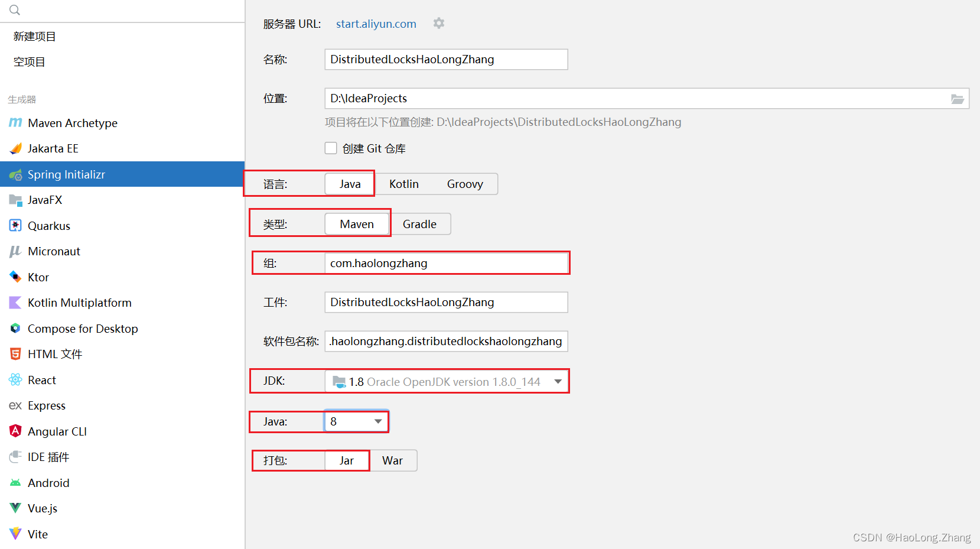Select Quarkus generator
Screen dimensions: 980x549
(x=122, y=226)
